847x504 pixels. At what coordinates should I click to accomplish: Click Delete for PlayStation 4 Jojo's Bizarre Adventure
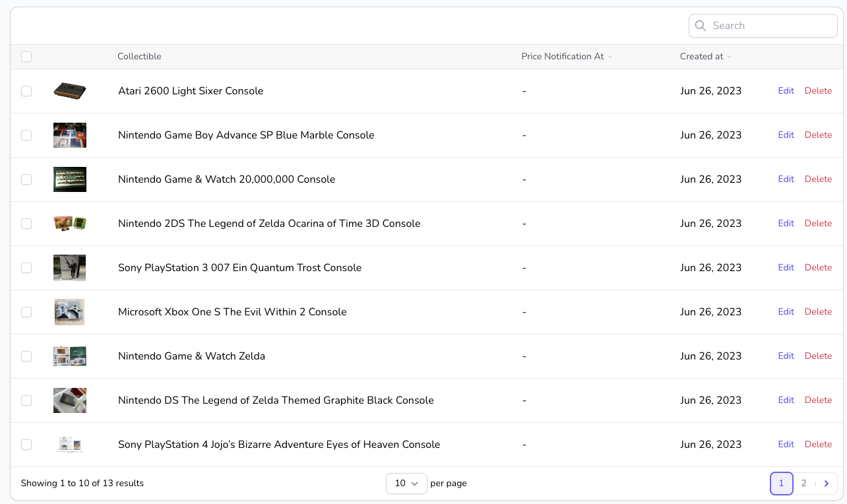(x=819, y=445)
